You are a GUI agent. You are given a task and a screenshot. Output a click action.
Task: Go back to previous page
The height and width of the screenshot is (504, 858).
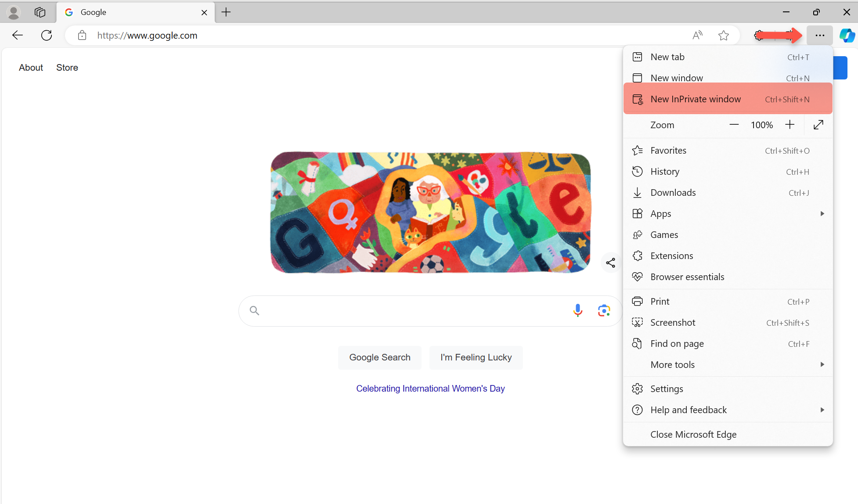[18, 36]
